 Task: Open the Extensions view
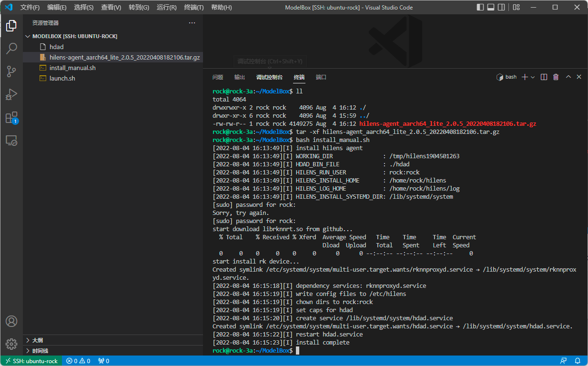pyautogui.click(x=11, y=118)
